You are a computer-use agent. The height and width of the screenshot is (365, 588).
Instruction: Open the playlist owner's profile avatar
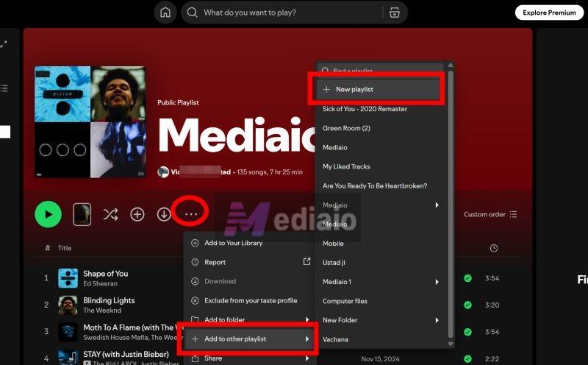tap(163, 172)
